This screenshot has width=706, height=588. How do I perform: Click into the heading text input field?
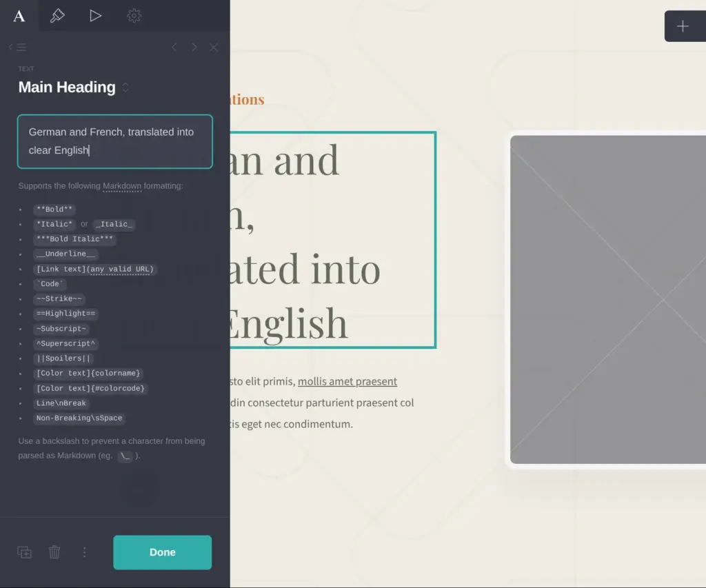coord(115,141)
